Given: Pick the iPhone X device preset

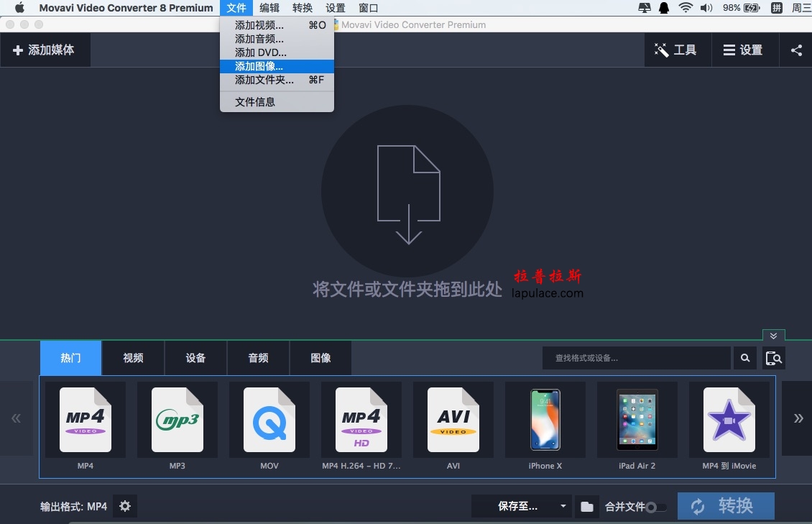Looking at the screenshot, I should click(545, 419).
